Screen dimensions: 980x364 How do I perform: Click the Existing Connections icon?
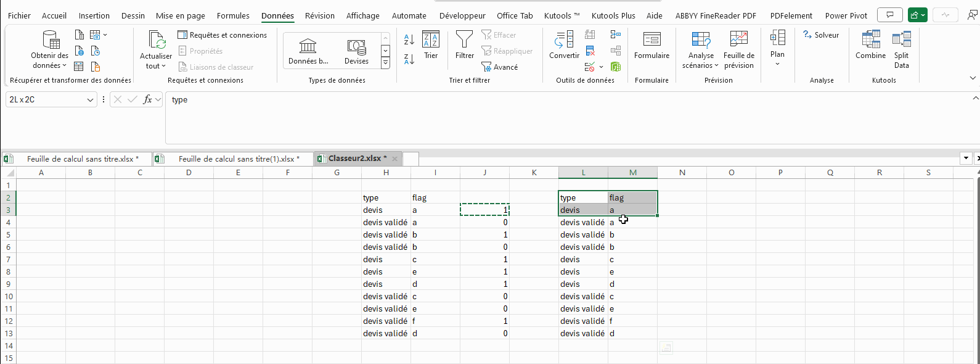[96, 67]
